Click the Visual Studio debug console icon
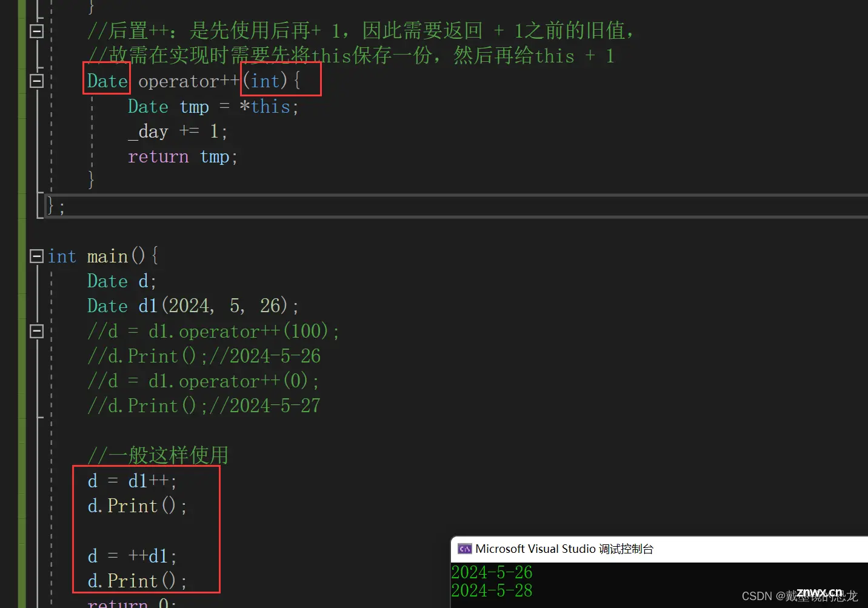868x608 pixels. click(x=465, y=549)
